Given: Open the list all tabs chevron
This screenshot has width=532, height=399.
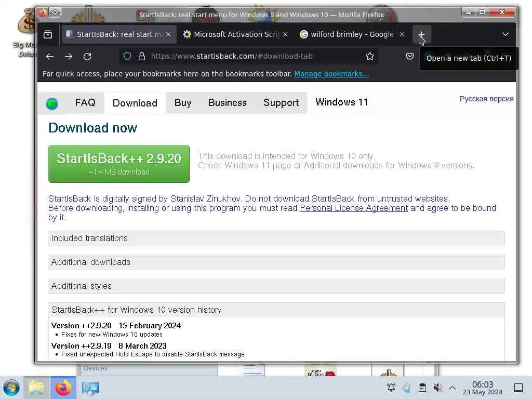Looking at the screenshot, I should [x=505, y=34].
